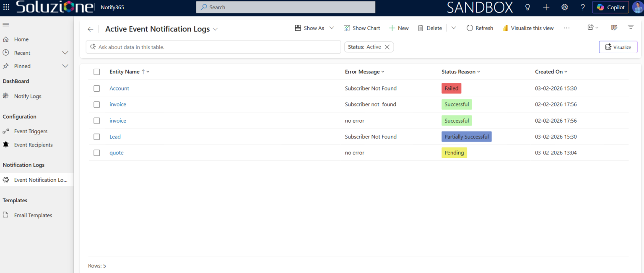Open the more commands ellipsis
Screen dimensions: 644x273
coord(566,28)
